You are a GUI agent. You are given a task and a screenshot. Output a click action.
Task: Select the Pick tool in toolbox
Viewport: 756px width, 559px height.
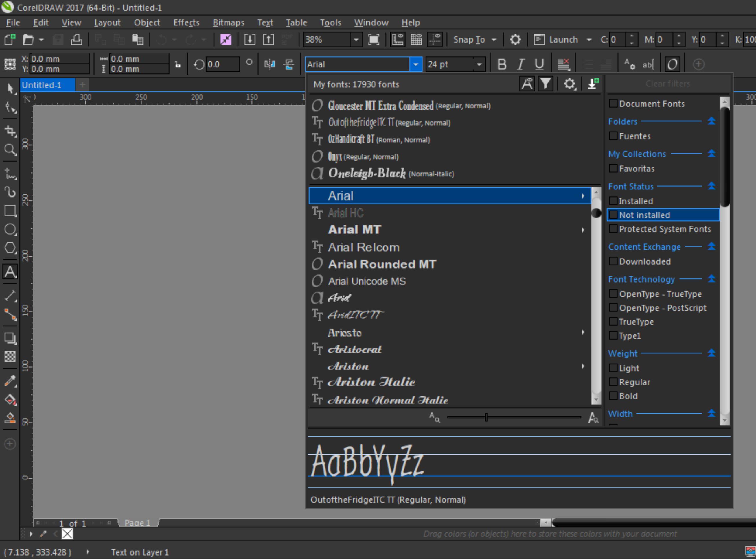click(10, 89)
